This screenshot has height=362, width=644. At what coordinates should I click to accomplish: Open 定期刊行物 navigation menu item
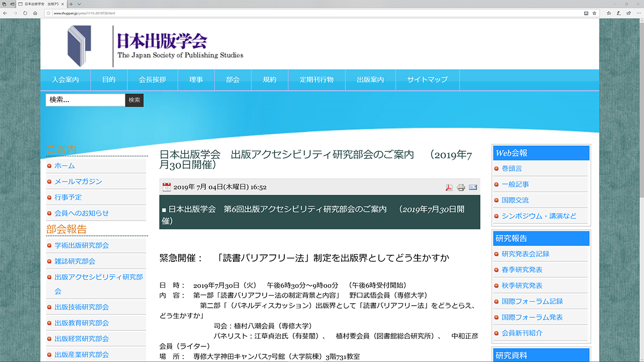(x=316, y=80)
